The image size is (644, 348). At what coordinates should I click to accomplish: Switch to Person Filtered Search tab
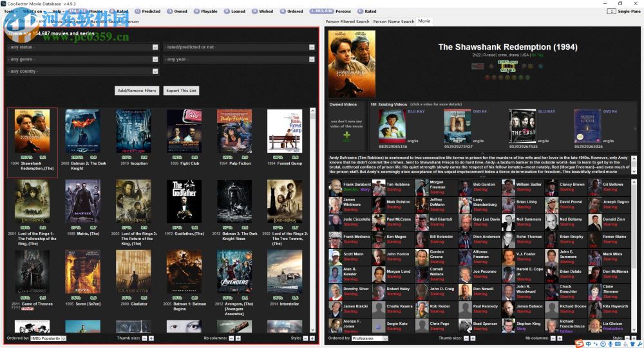(347, 21)
